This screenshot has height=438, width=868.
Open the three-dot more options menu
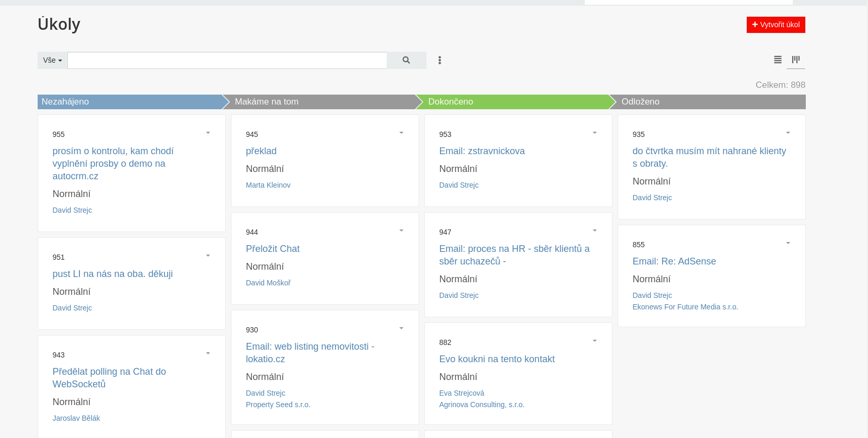pos(439,60)
